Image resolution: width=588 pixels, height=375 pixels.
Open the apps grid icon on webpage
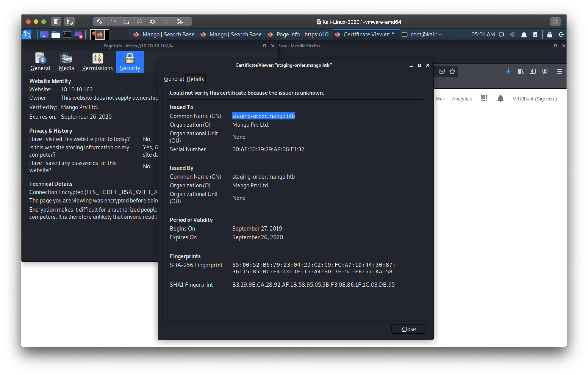(x=484, y=99)
